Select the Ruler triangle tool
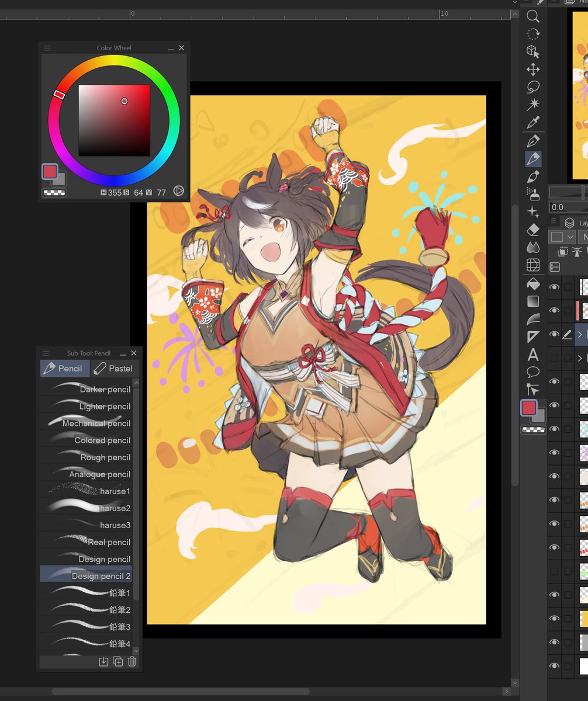Image resolution: width=588 pixels, height=701 pixels. [533, 336]
